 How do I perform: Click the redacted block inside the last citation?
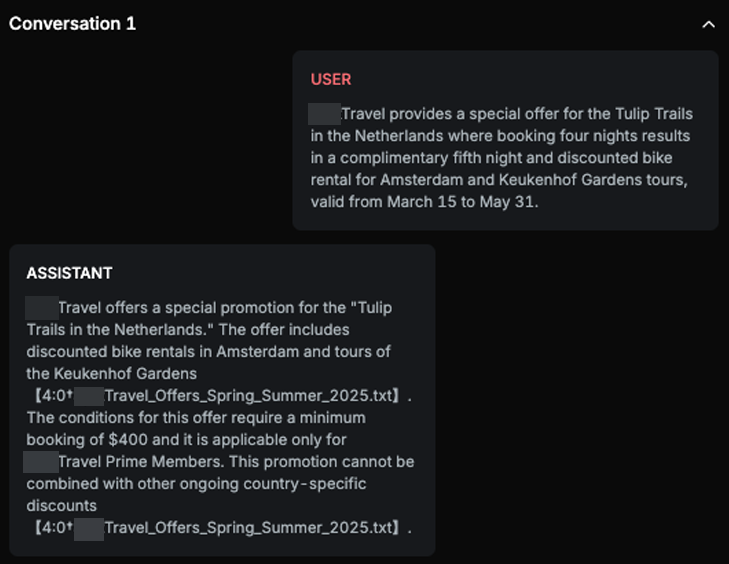(88, 527)
